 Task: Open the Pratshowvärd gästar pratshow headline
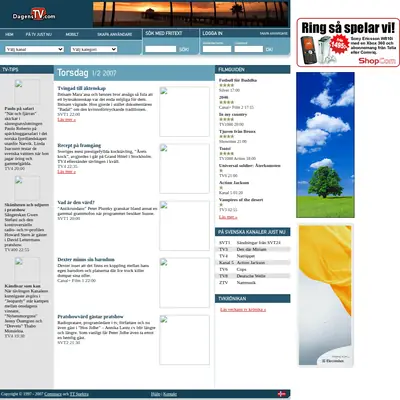pos(90,317)
